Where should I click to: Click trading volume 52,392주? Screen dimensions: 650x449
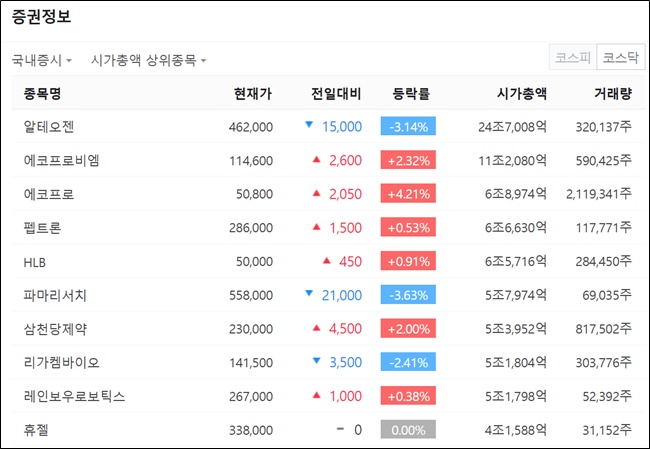[607, 396]
